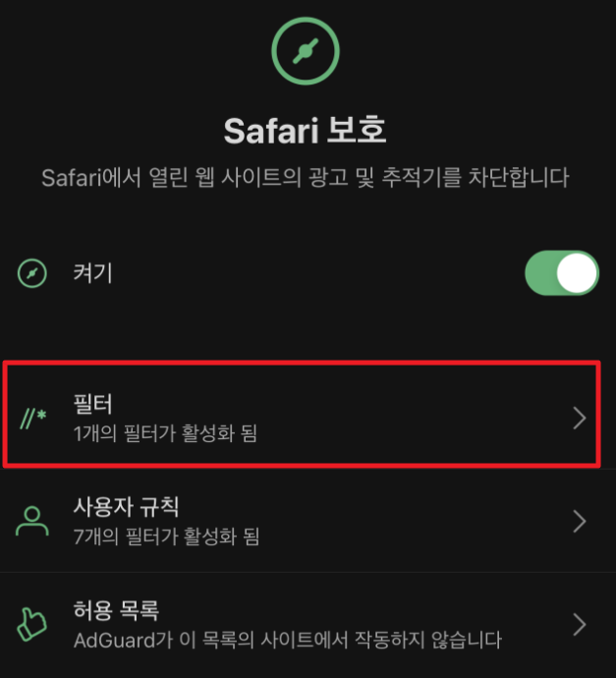This screenshot has width=616, height=678.
Task: Click the green track of the 켜기 toggle
Action: click(x=540, y=273)
